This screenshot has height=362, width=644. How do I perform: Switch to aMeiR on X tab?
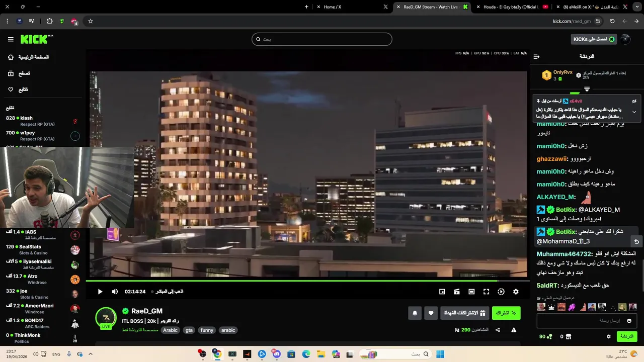click(592, 7)
